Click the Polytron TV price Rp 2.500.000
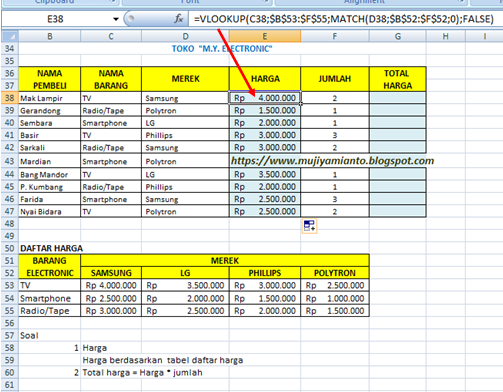 335,285
